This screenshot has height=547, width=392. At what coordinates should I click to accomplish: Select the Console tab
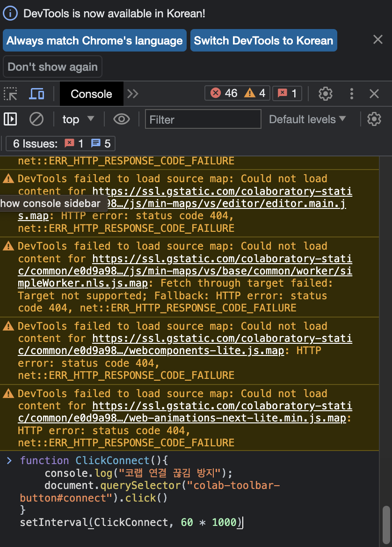tap(91, 94)
